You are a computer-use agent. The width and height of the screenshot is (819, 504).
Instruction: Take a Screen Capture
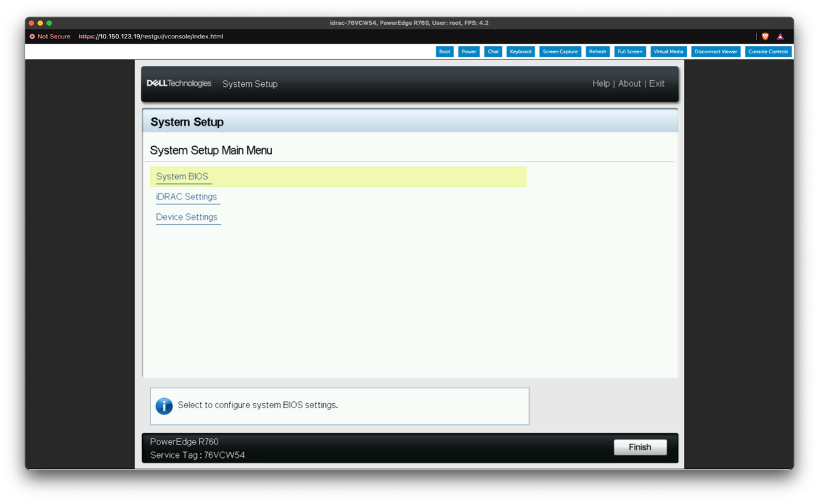(x=560, y=52)
